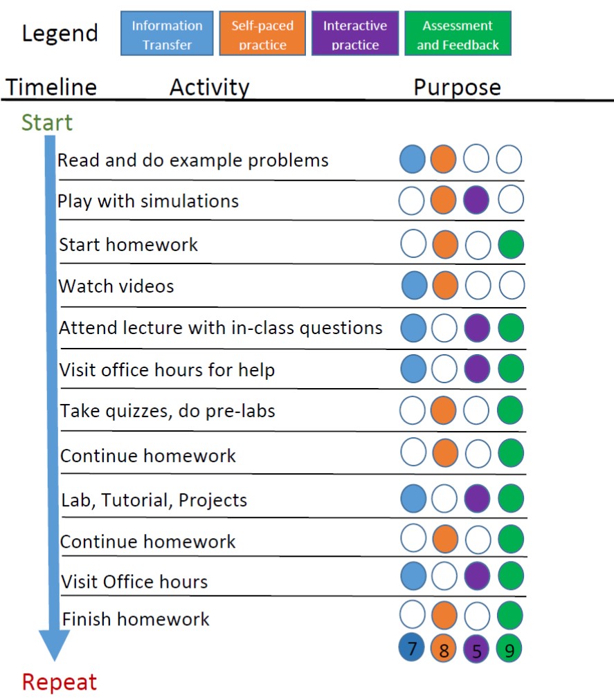Click the Timeline column header
The height and width of the screenshot is (700, 614).
[52, 88]
